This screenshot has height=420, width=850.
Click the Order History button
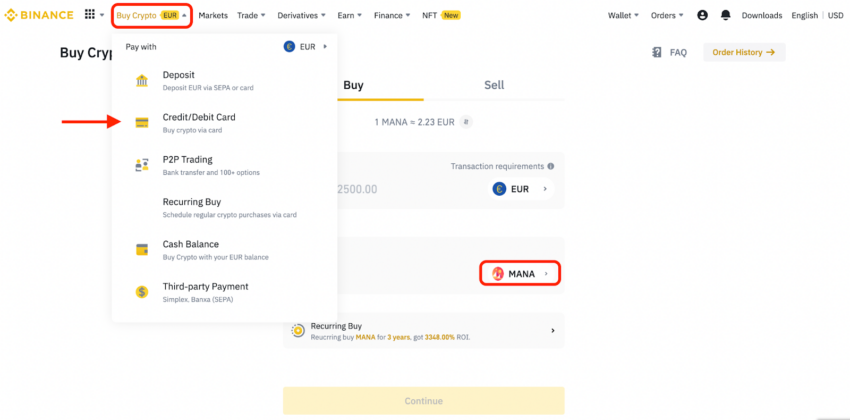click(744, 52)
